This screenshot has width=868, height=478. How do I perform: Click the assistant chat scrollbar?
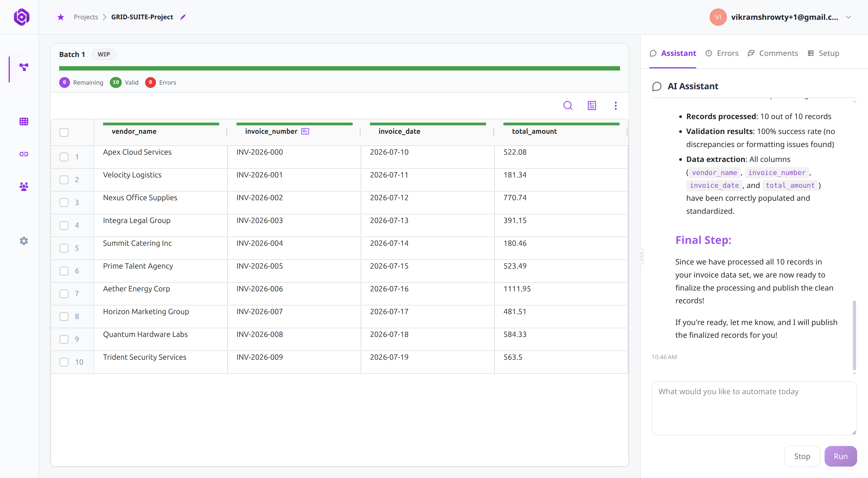pyautogui.click(x=854, y=335)
